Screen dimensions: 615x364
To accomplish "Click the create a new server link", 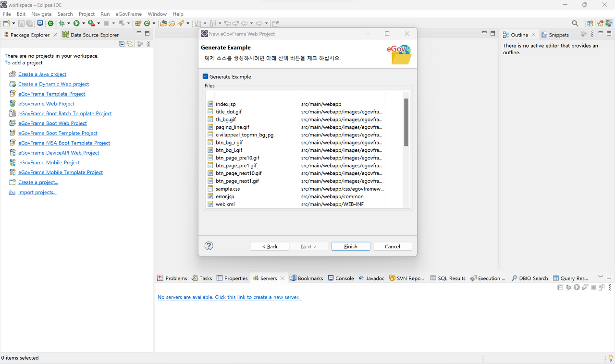I will tap(230, 297).
